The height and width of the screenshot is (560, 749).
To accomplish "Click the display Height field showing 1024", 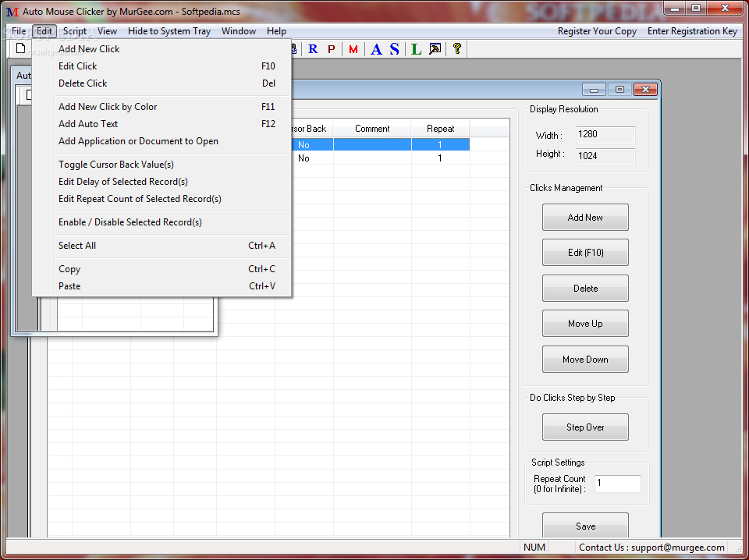I will tap(605, 157).
